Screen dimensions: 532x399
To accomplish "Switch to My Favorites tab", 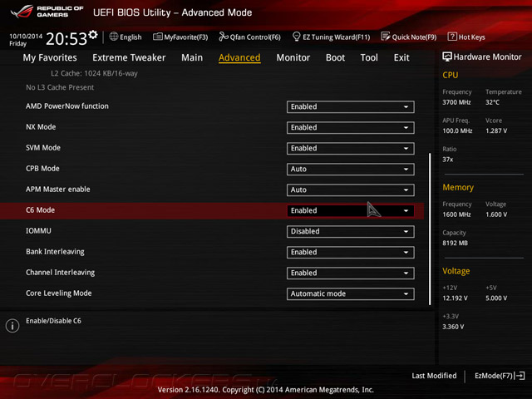I will pyautogui.click(x=50, y=57).
